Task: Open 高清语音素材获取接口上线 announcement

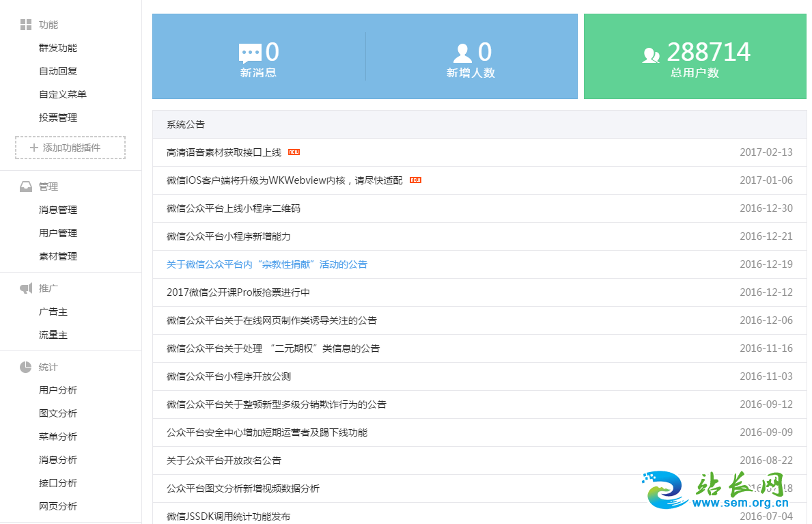Action: click(x=224, y=152)
